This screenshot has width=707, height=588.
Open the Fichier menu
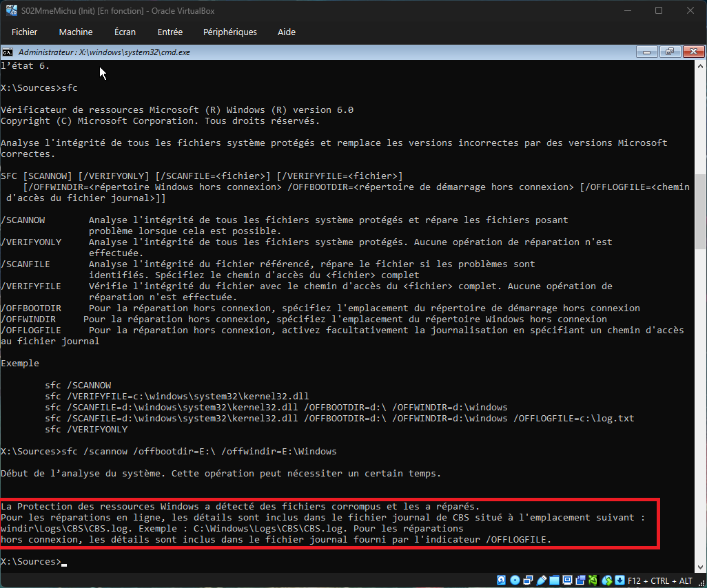25,32
